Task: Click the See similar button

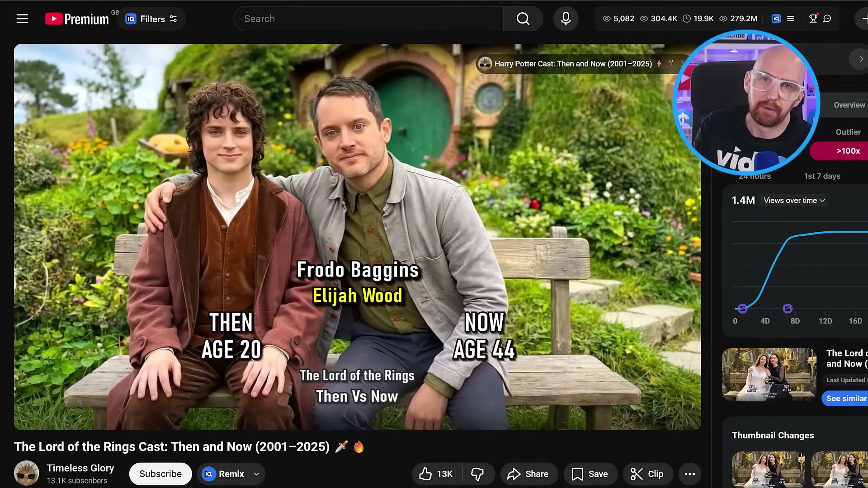Action: click(845, 399)
